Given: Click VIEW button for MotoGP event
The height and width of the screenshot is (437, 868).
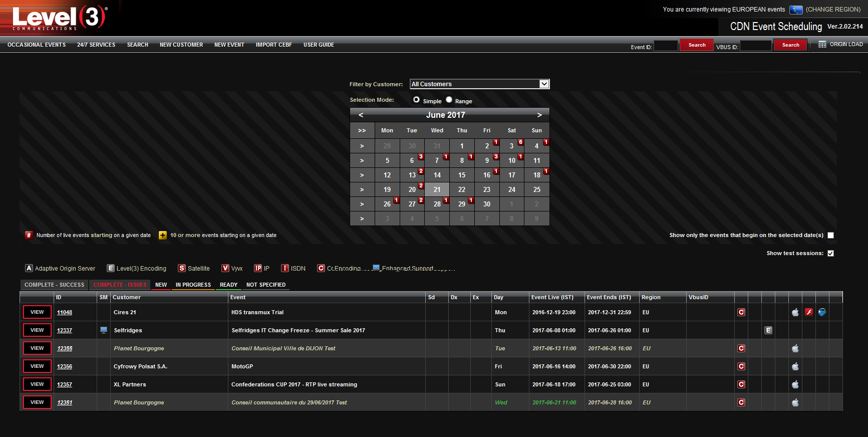Looking at the screenshot, I should tap(37, 366).
